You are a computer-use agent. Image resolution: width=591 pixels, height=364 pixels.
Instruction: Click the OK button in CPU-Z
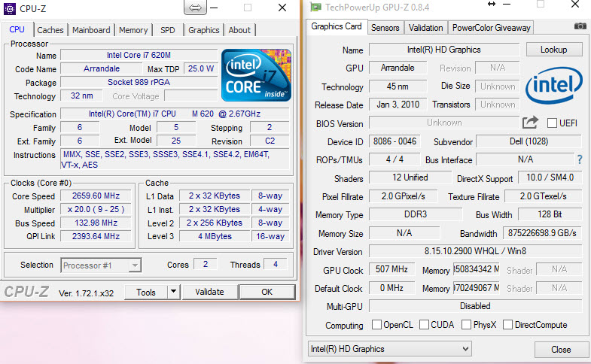(x=267, y=292)
